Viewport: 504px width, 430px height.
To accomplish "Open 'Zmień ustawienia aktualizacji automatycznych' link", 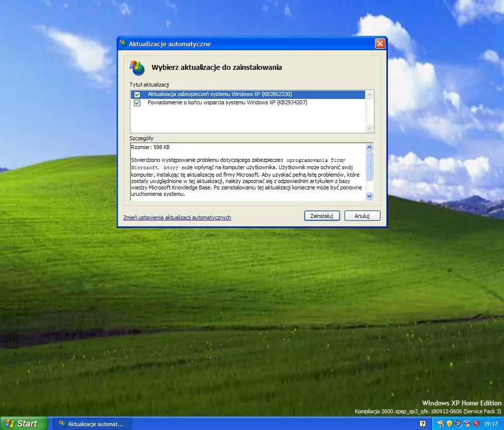I will pos(177,217).
